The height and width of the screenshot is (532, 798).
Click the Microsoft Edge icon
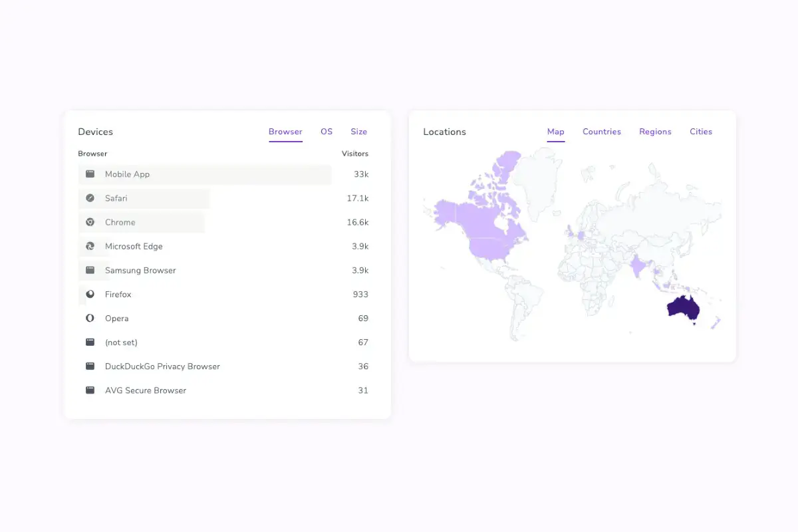pos(90,246)
